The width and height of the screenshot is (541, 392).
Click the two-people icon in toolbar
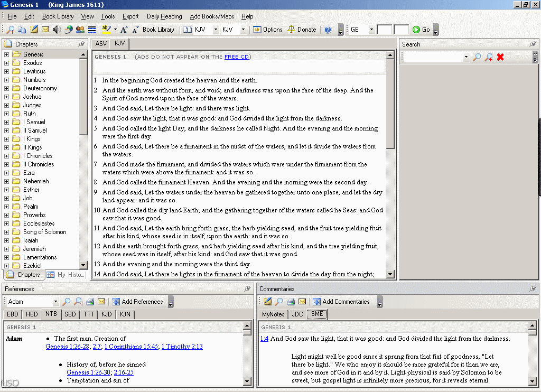(80, 30)
